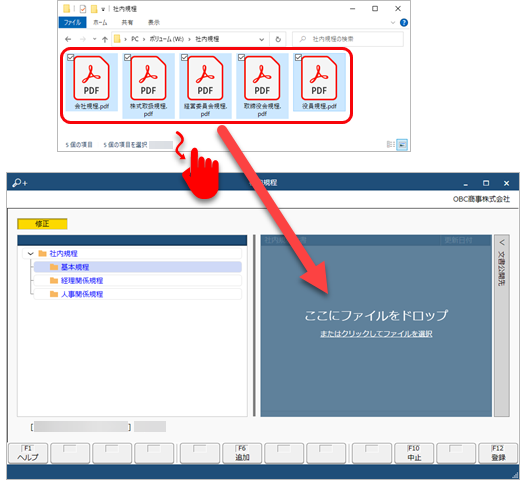Uncheck the 会社規程.pdf checkbox
This screenshot has width=524, height=484.
click(71, 57)
